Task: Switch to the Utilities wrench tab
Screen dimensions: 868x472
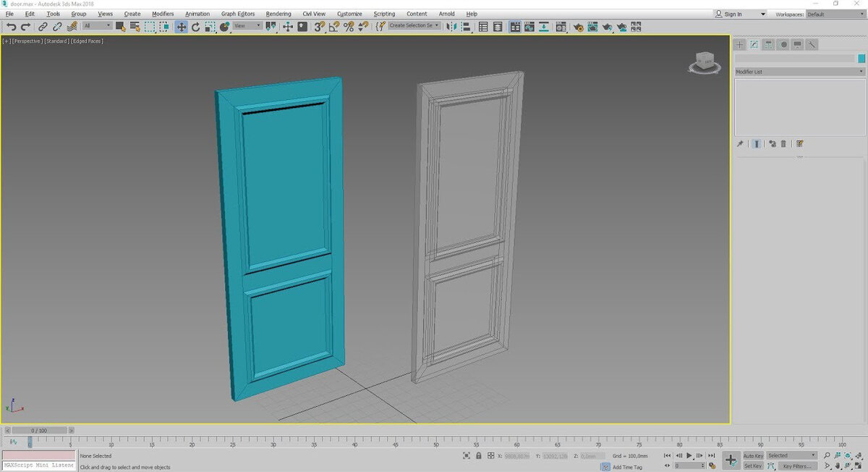Action: 812,44
